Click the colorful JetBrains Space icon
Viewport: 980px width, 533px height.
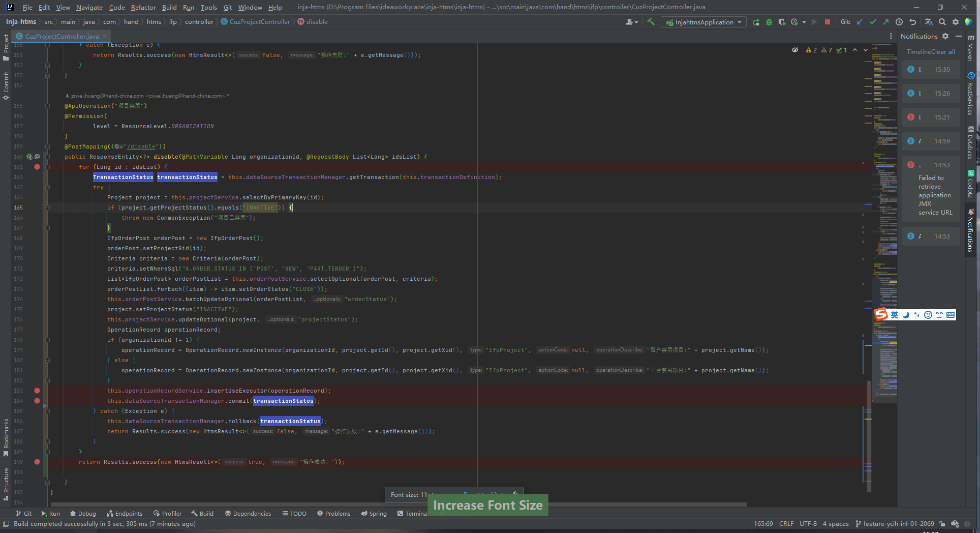(x=969, y=22)
